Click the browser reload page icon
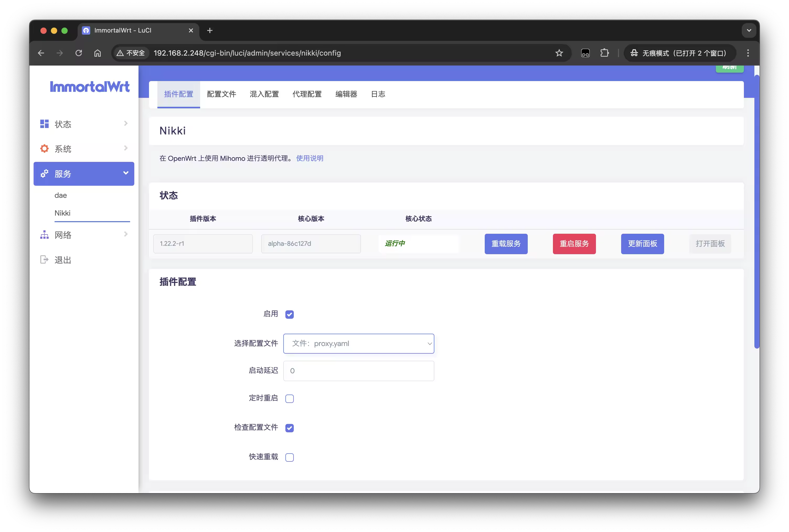Screen dimensions: 789x532 [79, 53]
